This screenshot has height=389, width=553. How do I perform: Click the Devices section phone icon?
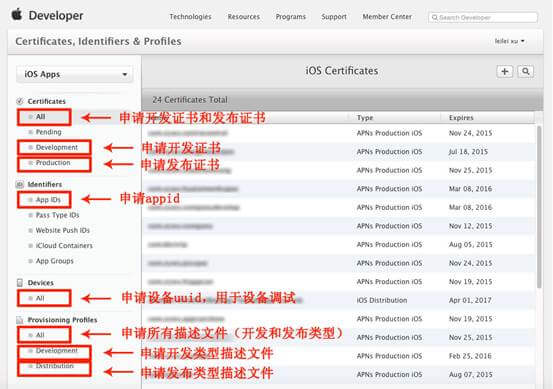20,283
